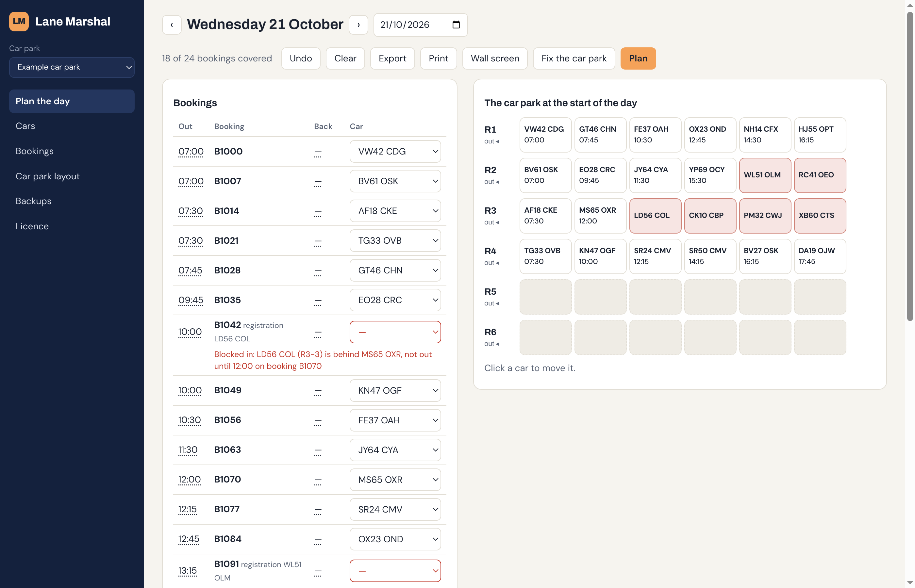Click the orange Plan button

click(x=638, y=58)
